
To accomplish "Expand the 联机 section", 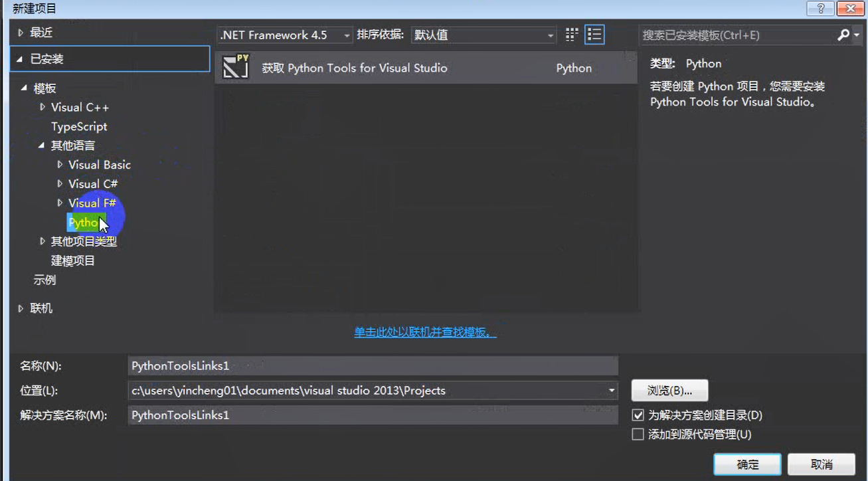I will [x=21, y=308].
